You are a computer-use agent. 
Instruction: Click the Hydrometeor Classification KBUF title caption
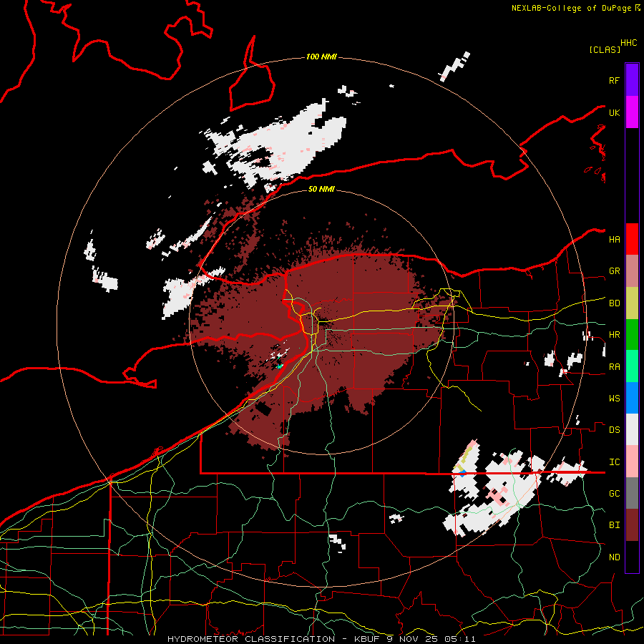point(321,639)
